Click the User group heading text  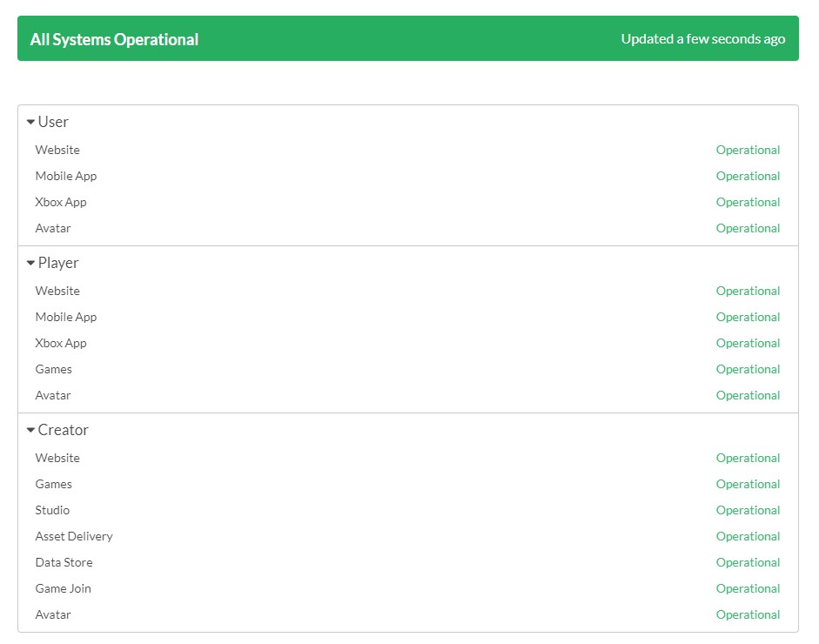tap(53, 122)
